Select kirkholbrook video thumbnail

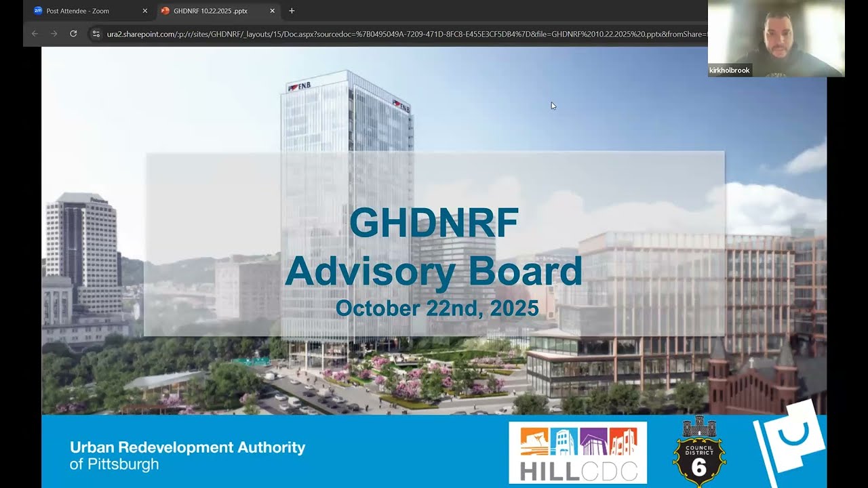coord(776,38)
